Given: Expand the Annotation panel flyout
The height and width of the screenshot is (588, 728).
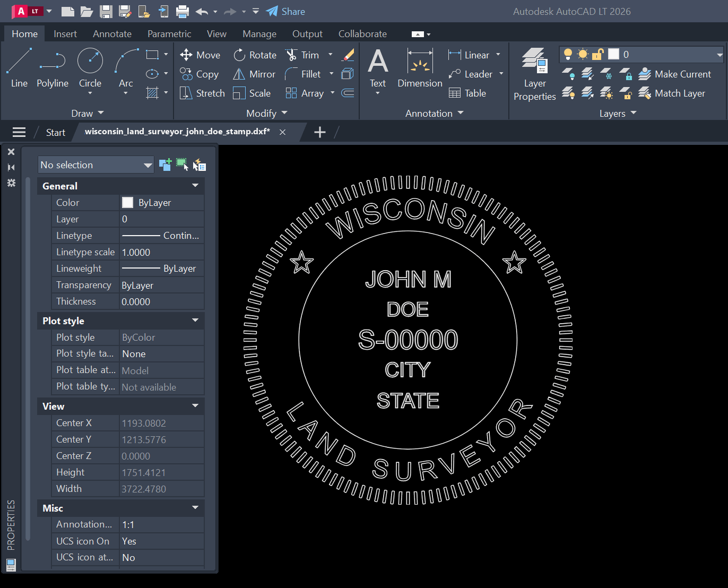Looking at the screenshot, I should tap(435, 113).
